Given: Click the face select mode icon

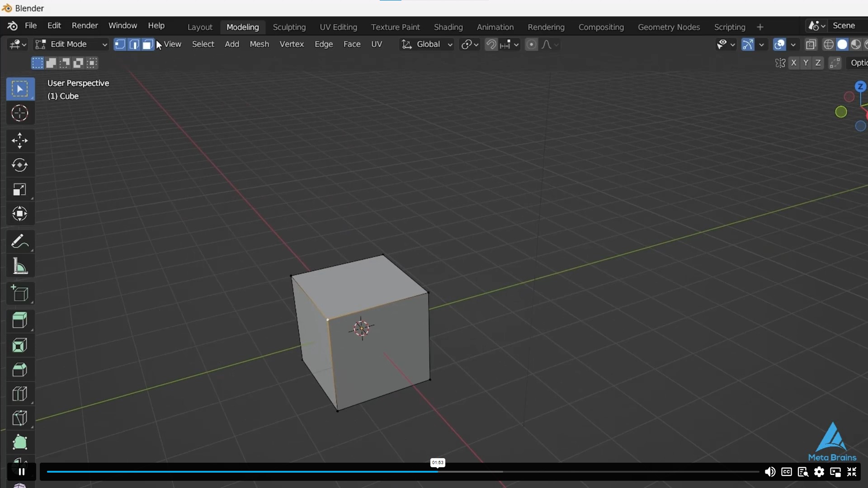Looking at the screenshot, I should [x=147, y=44].
